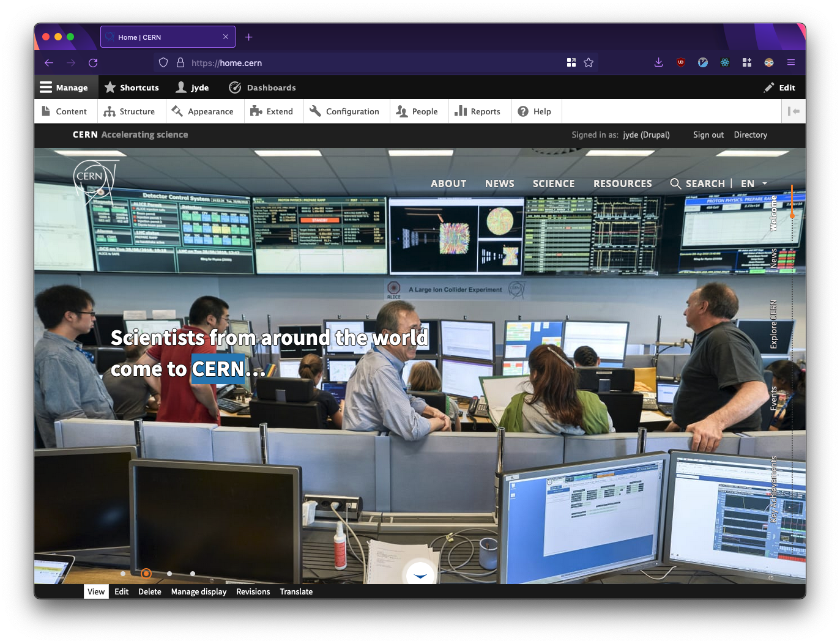Viewport: 840px width, 644px height.
Task: Open the RESOURCES navigation item
Action: click(x=623, y=183)
